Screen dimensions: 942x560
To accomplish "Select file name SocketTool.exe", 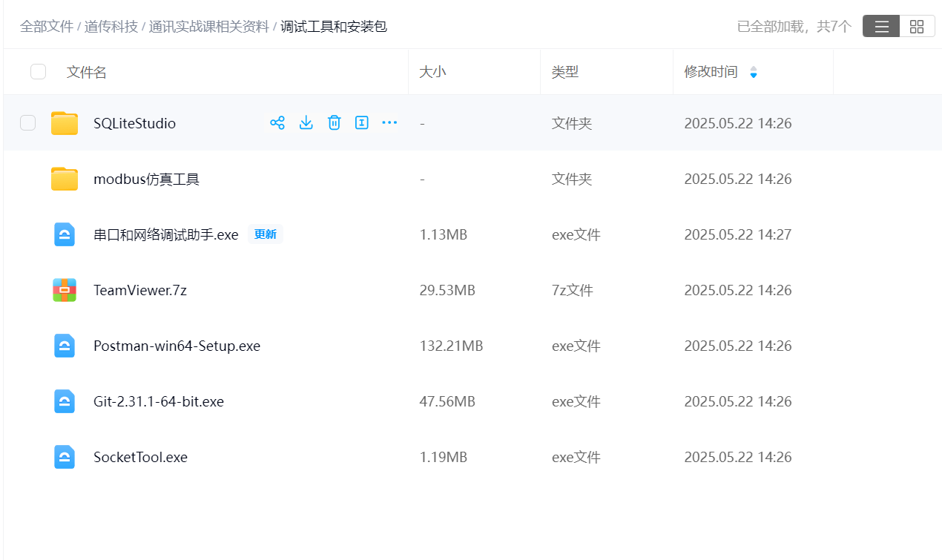I will coord(141,457).
